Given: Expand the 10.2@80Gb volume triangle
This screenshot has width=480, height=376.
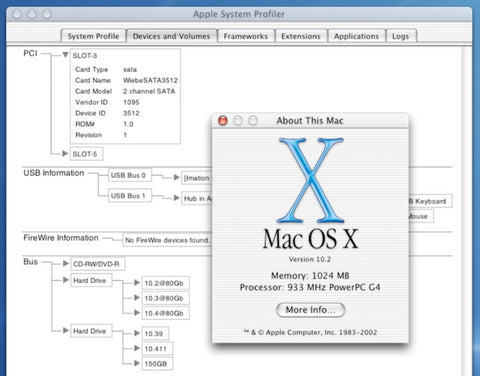Looking at the screenshot, I should point(137,283).
